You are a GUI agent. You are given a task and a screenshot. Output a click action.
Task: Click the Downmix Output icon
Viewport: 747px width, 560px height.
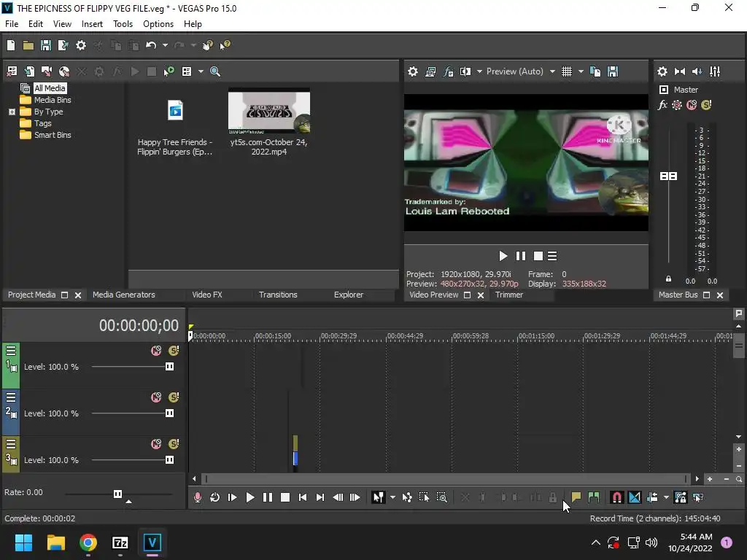(x=680, y=71)
